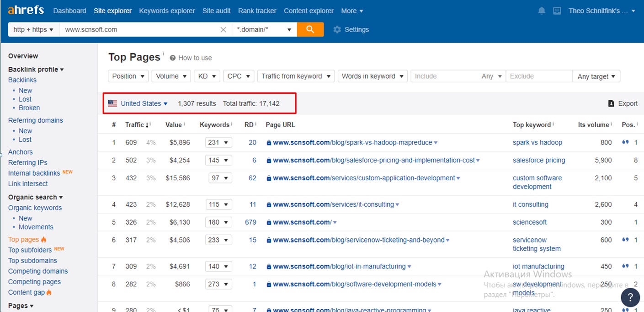Click the Settings gear icon
Viewport: 644px width, 312px height.
point(337,29)
